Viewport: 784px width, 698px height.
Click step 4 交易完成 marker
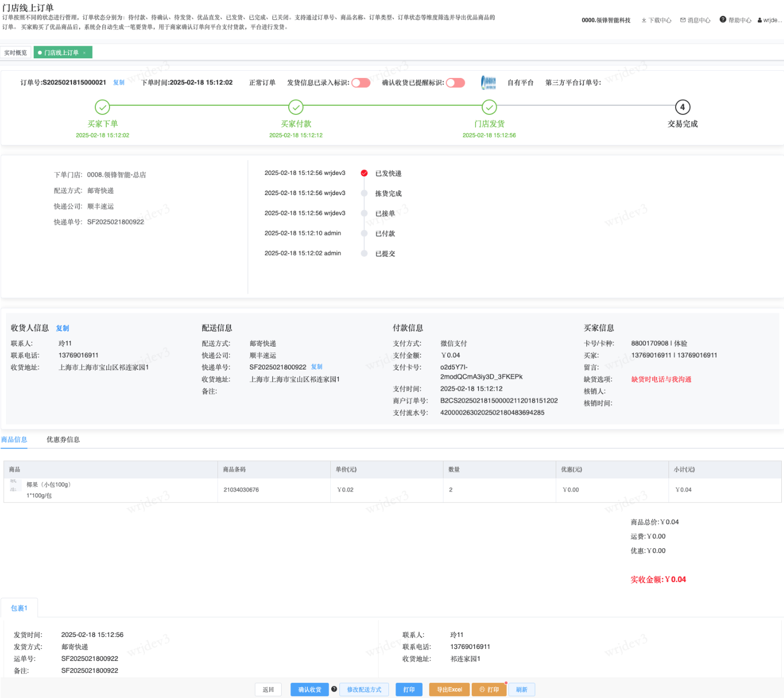682,107
